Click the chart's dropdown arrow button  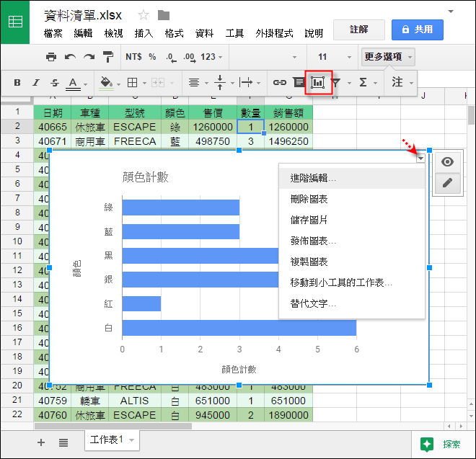(x=420, y=158)
